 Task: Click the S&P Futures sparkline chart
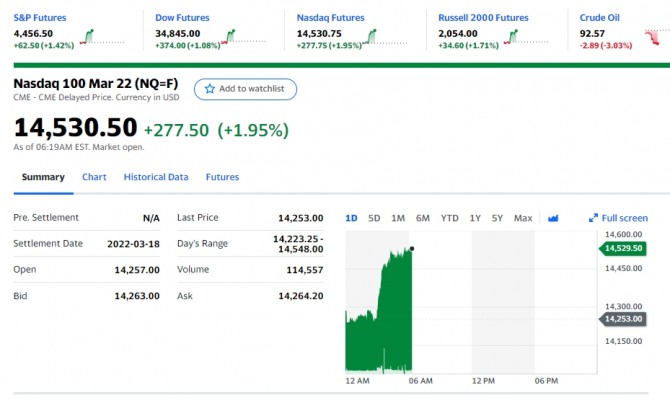[x=108, y=38]
